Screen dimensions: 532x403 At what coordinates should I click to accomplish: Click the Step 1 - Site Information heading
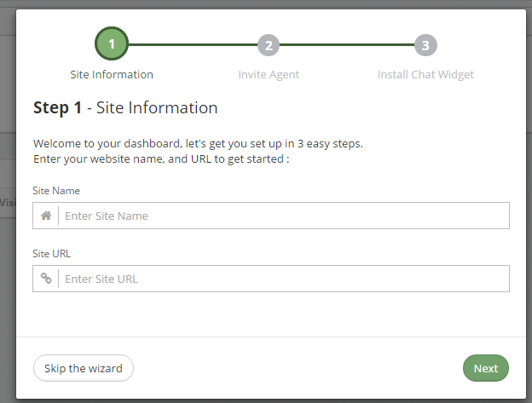coord(125,108)
